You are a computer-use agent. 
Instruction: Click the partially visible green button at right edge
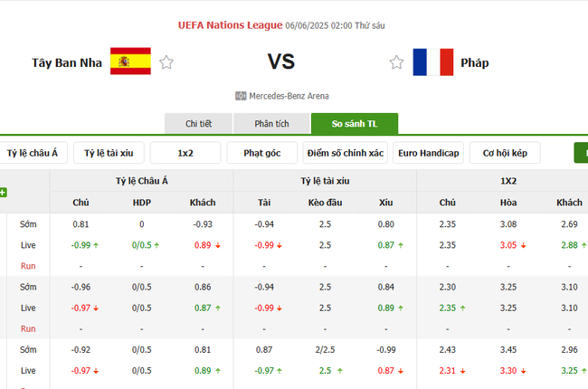(x=581, y=153)
